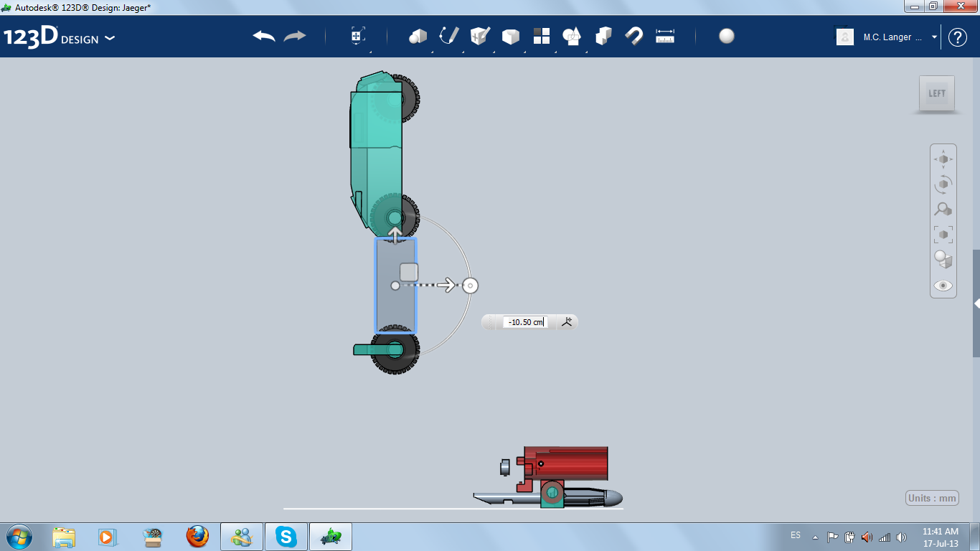This screenshot has width=980, height=551.
Task: Open the Transform tool
Action: coord(357,37)
